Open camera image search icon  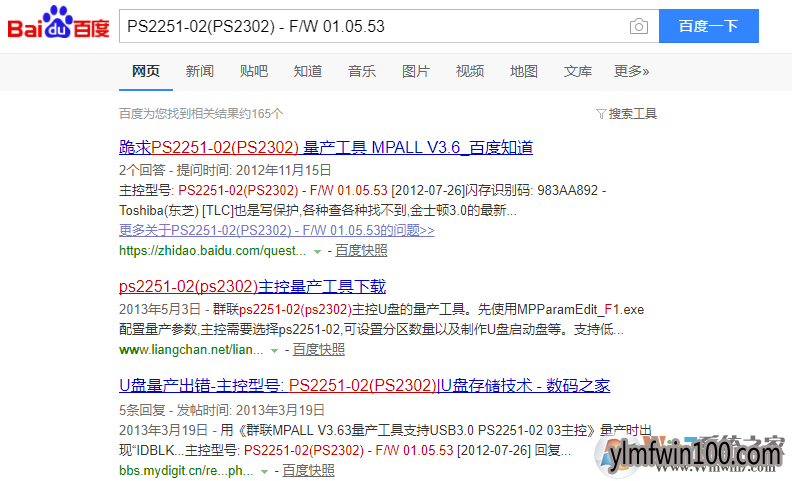click(x=638, y=26)
